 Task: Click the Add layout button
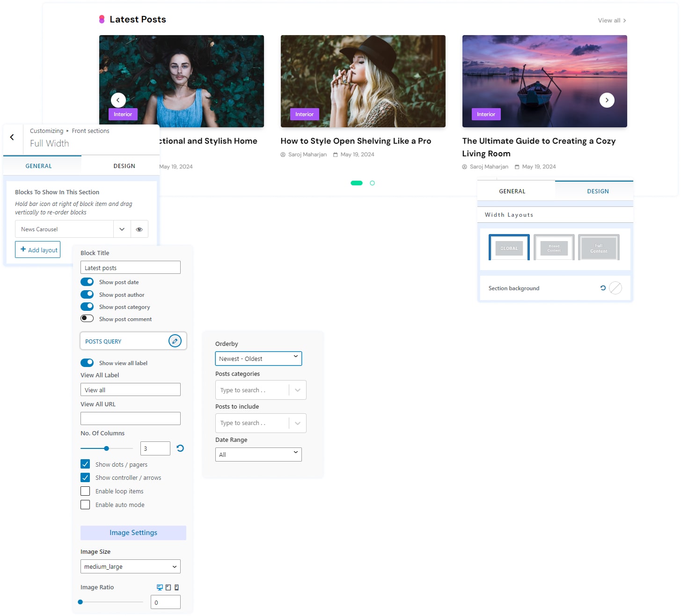pos(38,250)
